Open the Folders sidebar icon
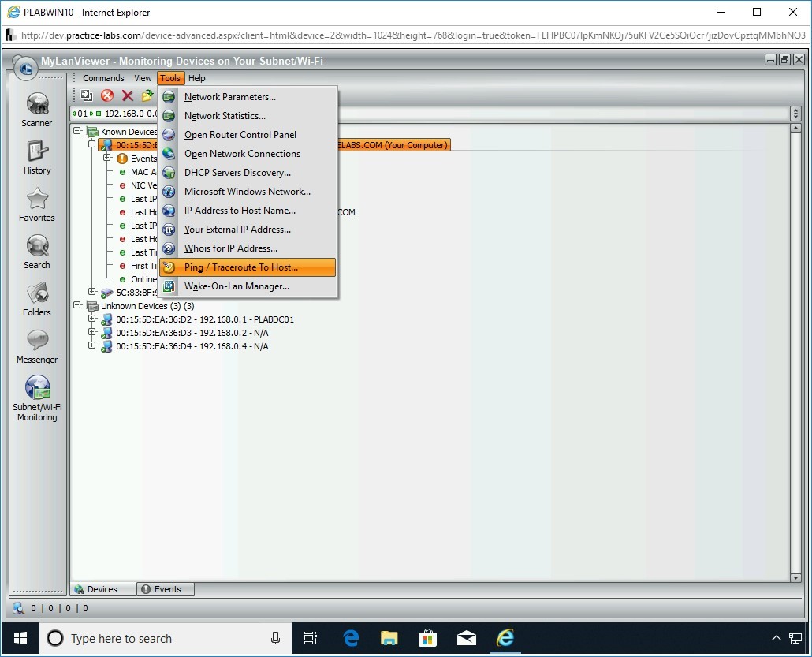Image resolution: width=812 pixels, height=657 pixels. point(37,294)
